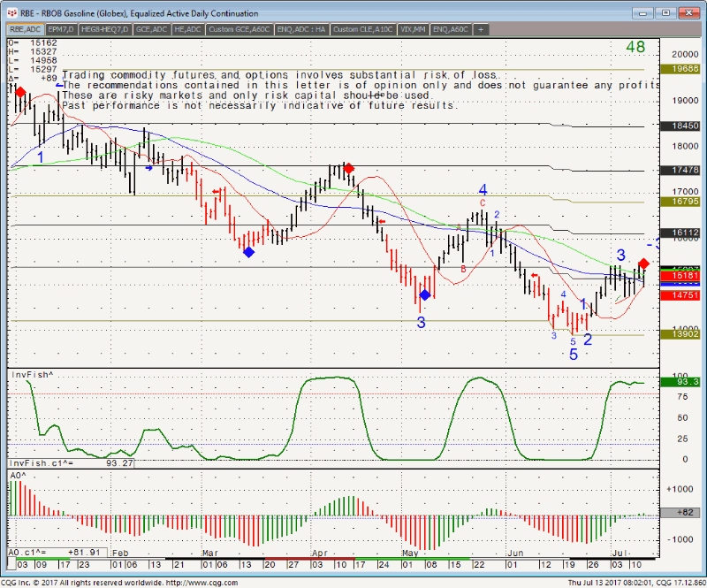This screenshot has height=588, width=707.
Task: Minimize the chart window
Action: pos(643,13)
